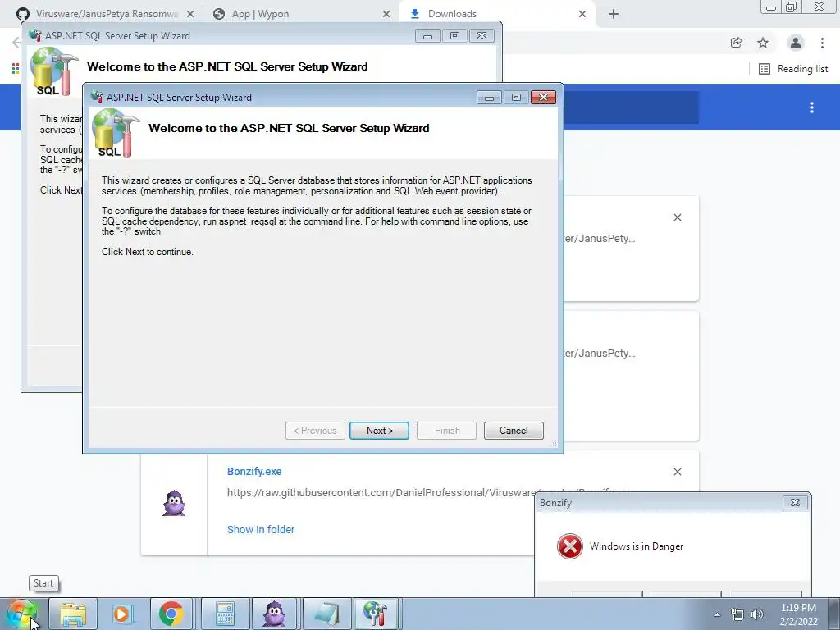Screen dimensions: 840x630
Task: Show hidden system tray icons
Action: click(x=717, y=614)
